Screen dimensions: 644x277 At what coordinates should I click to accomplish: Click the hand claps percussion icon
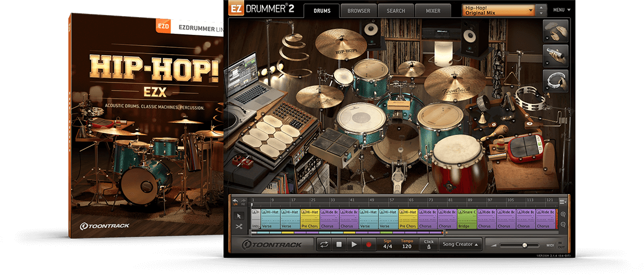click(555, 31)
